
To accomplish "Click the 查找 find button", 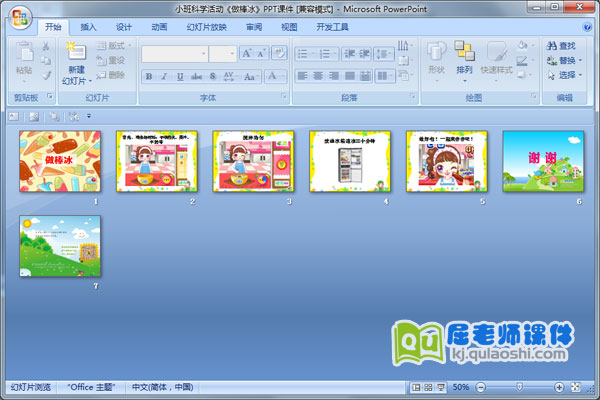I will 561,46.
